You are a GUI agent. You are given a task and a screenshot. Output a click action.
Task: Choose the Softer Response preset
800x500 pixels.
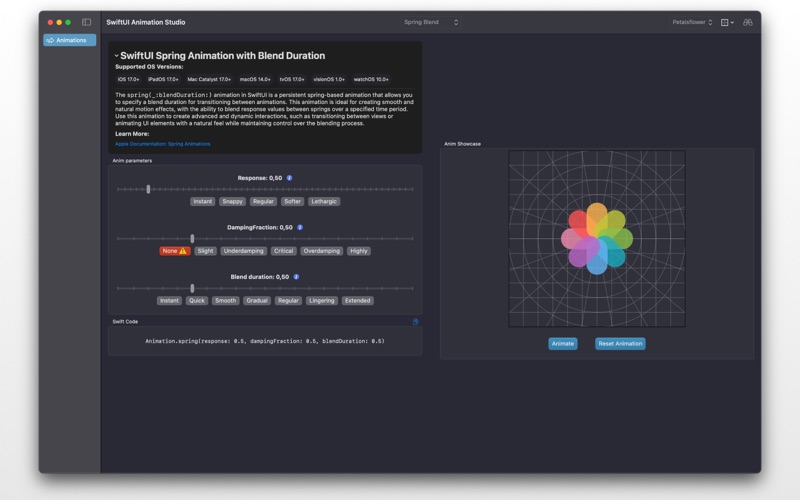[292, 202]
